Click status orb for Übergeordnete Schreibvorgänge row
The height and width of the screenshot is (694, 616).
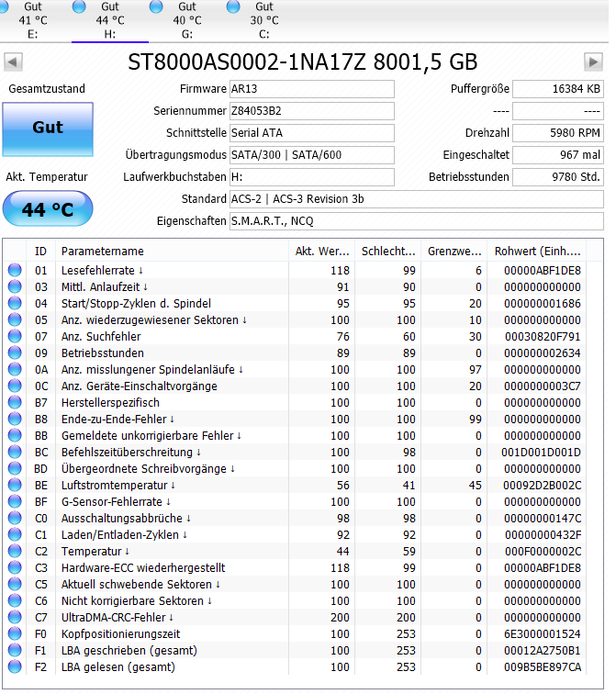tap(15, 468)
